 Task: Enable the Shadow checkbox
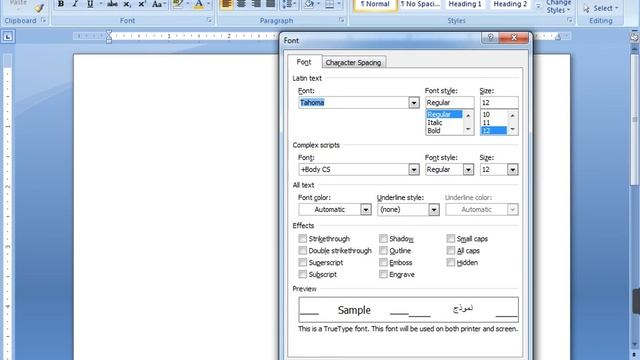tap(383, 238)
